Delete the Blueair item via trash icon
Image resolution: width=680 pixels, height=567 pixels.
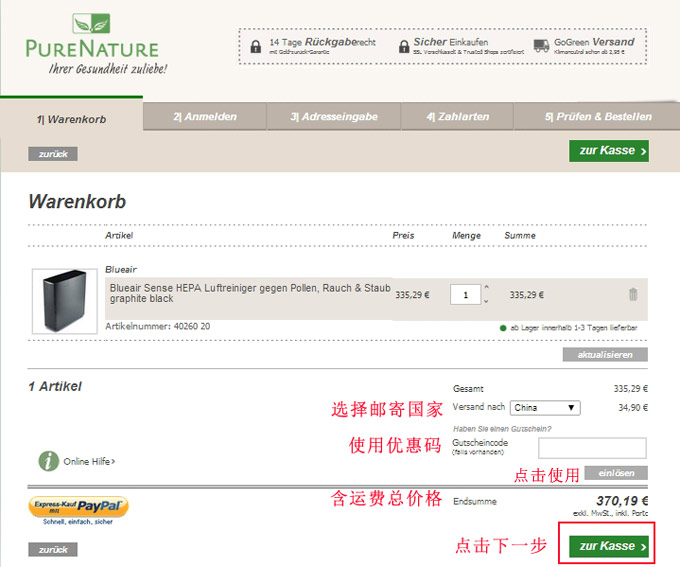point(633,294)
